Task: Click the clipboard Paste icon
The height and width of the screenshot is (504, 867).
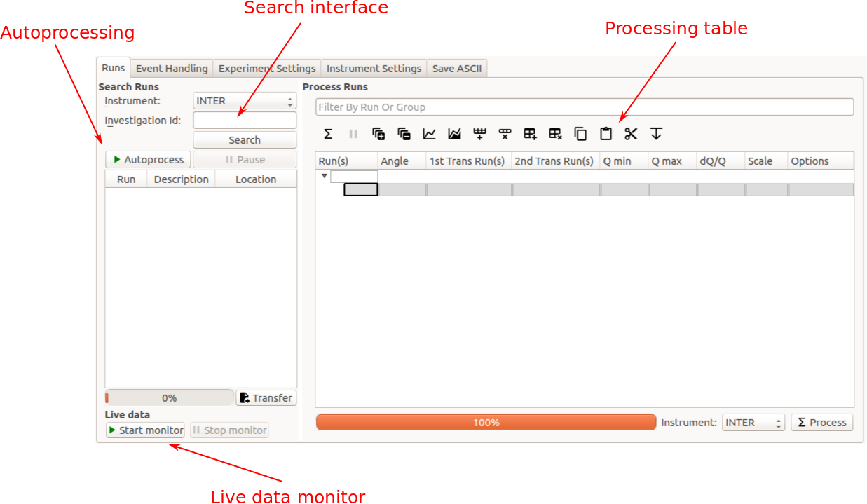Action: (606, 134)
